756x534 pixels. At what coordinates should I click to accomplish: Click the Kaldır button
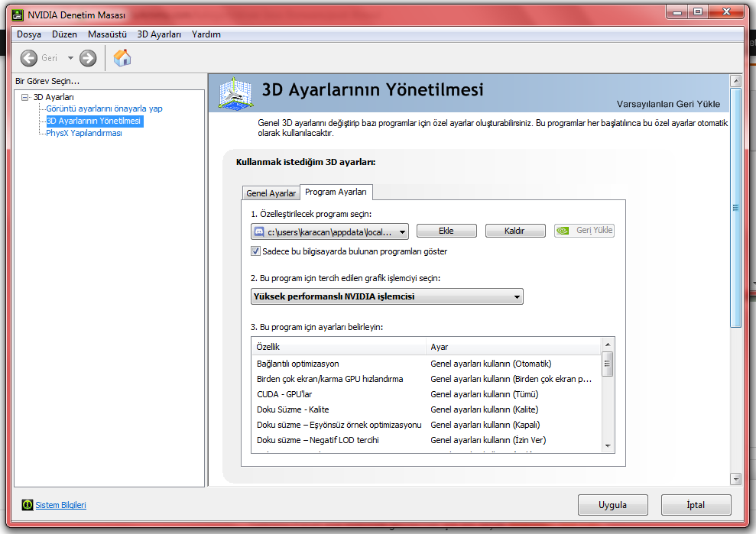click(515, 231)
